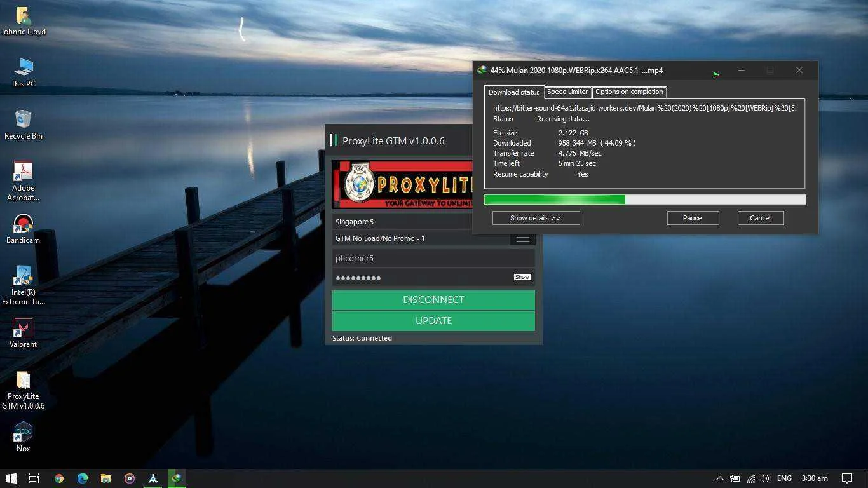This screenshot has width=868, height=488.
Task: Toggle Show password in ProxyLite
Action: pyautogui.click(x=522, y=277)
